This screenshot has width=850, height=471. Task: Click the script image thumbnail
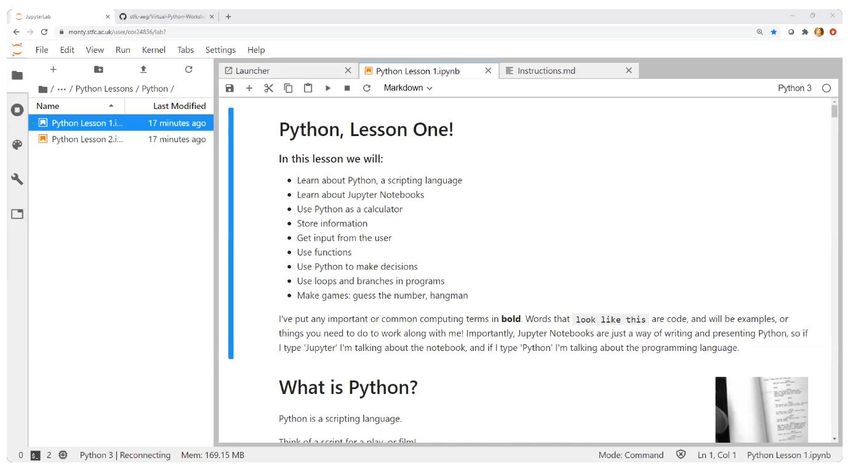click(762, 410)
